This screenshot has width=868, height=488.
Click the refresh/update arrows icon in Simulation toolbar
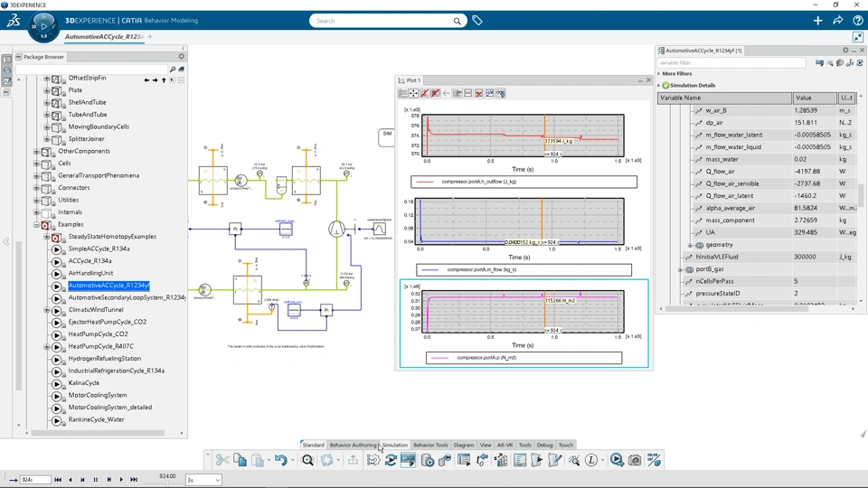click(391, 460)
